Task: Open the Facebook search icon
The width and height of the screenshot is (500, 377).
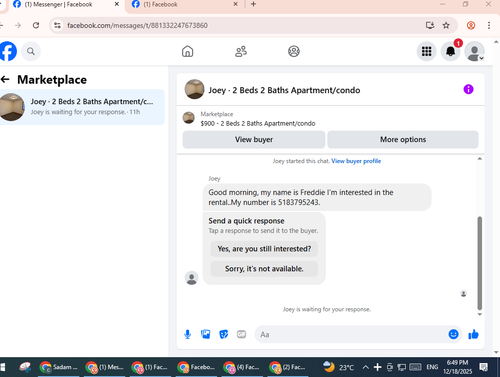Action: [x=31, y=51]
